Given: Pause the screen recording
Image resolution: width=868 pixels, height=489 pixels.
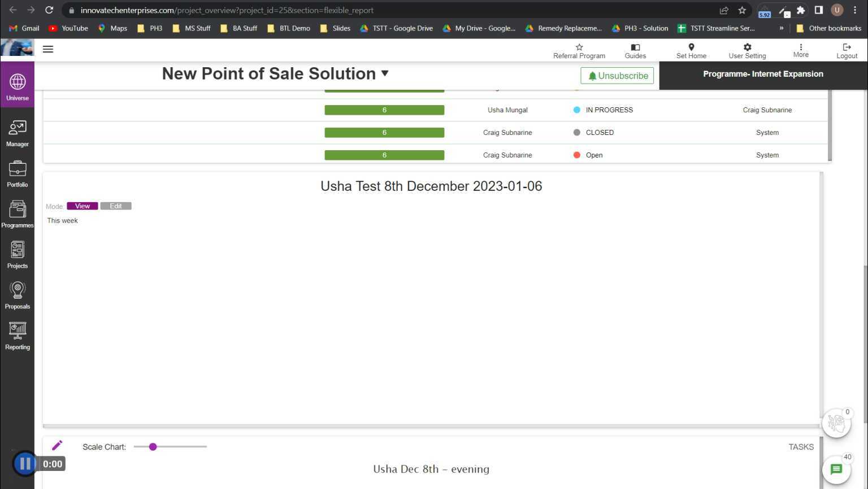Looking at the screenshot, I should click(25, 464).
